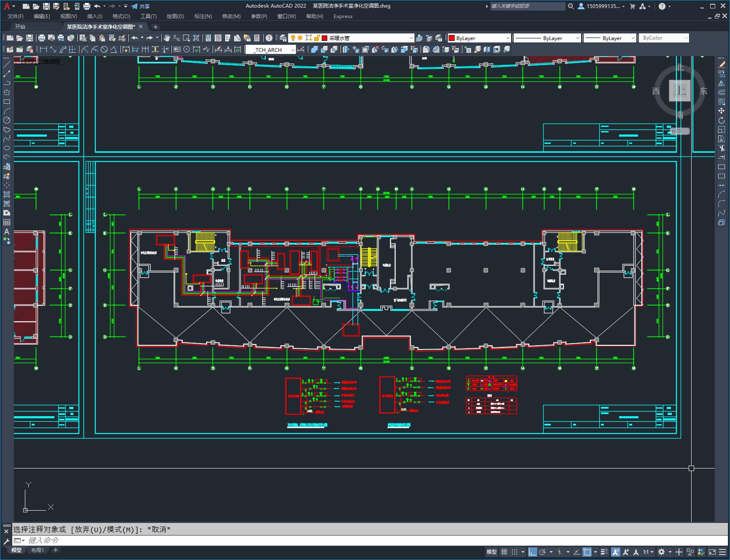Click the Plot printer icon

(42, 38)
